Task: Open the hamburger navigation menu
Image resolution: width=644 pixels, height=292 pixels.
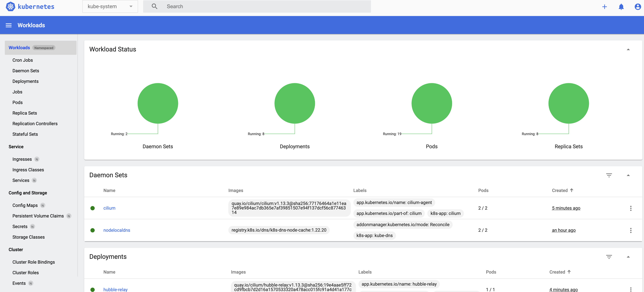Action: 9,25
